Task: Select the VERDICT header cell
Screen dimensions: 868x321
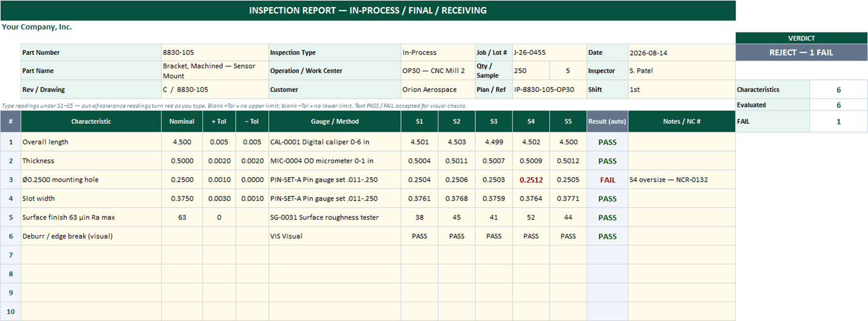Action: (801, 38)
